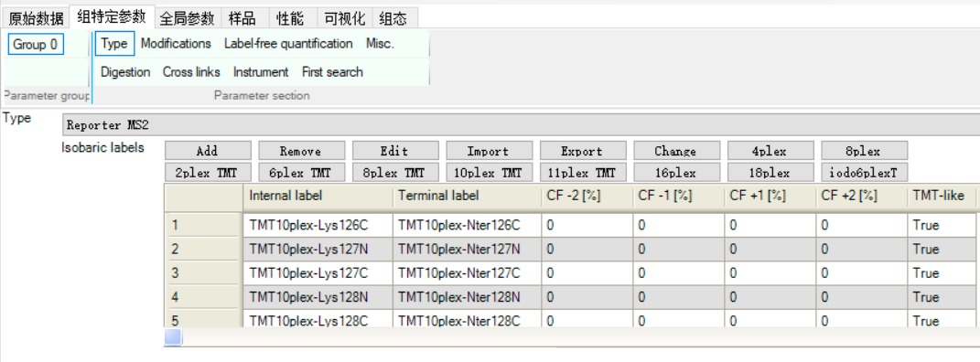This screenshot has width=980, height=362.
Task: Load the 6plex TMT preset
Action: pos(301,173)
